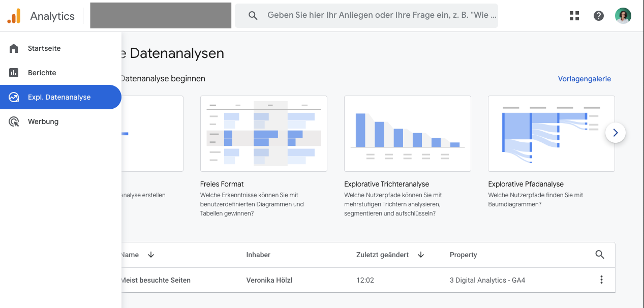Image resolution: width=644 pixels, height=308 pixels.
Task: Open the Vorlagengalerie link
Action: [584, 79]
